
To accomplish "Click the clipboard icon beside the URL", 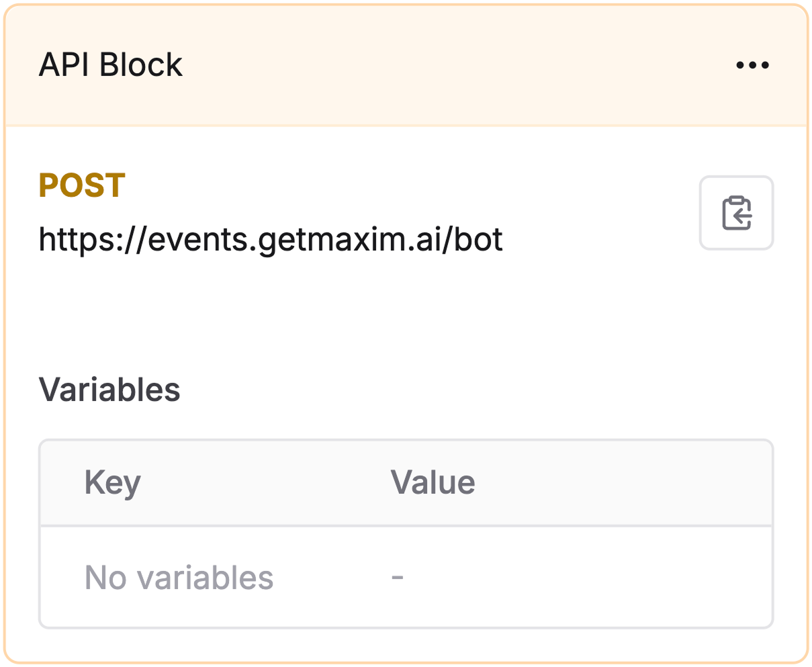I will 736,213.
